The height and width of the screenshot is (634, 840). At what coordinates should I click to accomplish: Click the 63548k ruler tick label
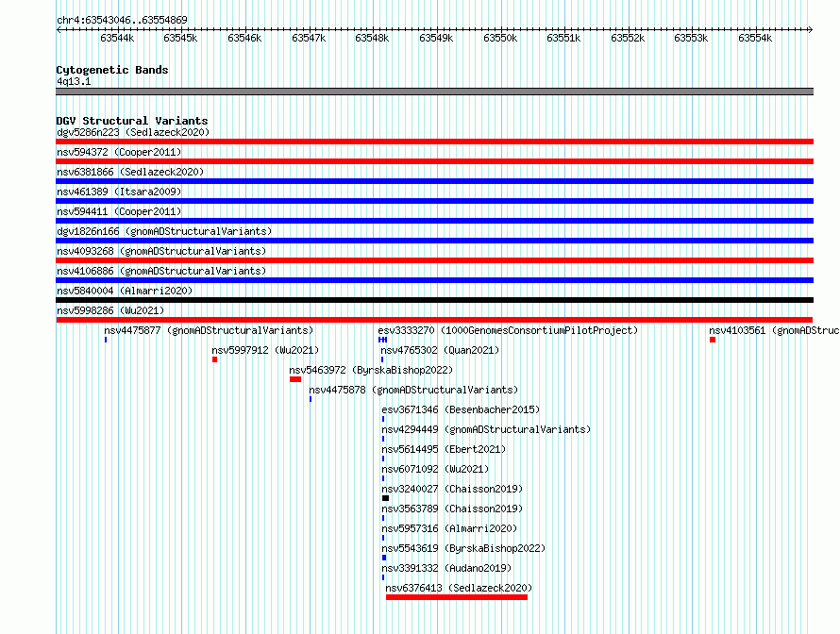372,38
